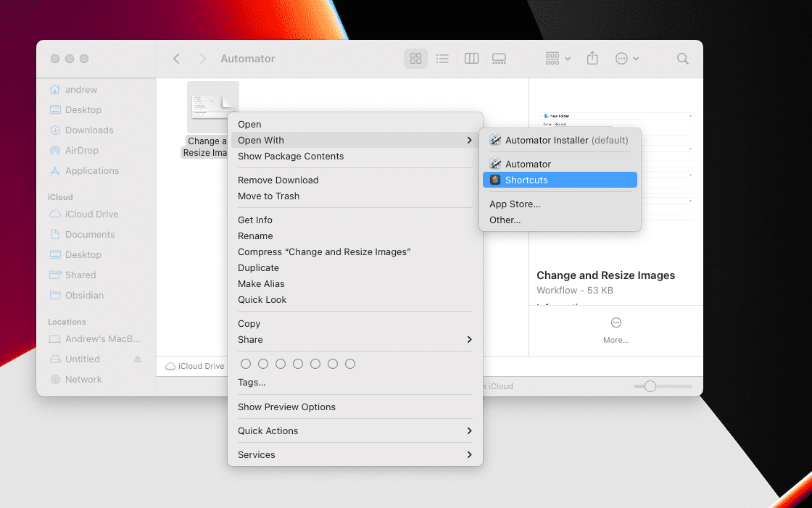Image resolution: width=812 pixels, height=508 pixels.
Task: Open the group-by dropdown in toolbar
Action: [x=558, y=59]
